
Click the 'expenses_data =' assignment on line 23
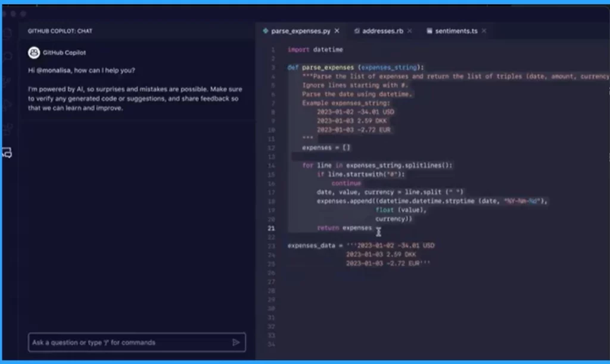pos(315,246)
